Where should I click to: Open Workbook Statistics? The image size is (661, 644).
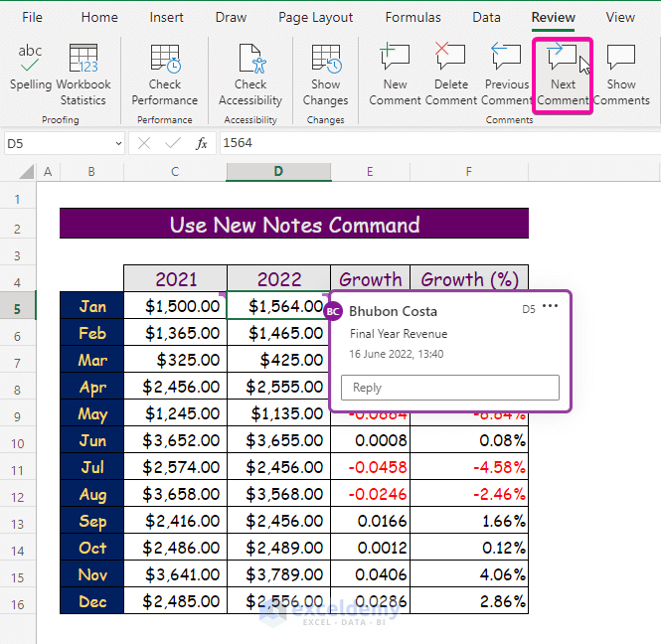pos(83,75)
